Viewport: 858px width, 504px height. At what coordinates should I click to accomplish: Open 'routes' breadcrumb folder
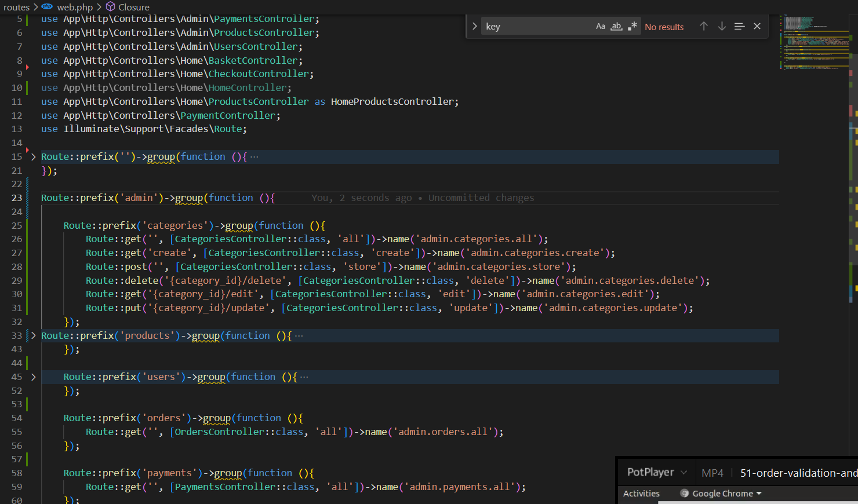[x=17, y=7]
